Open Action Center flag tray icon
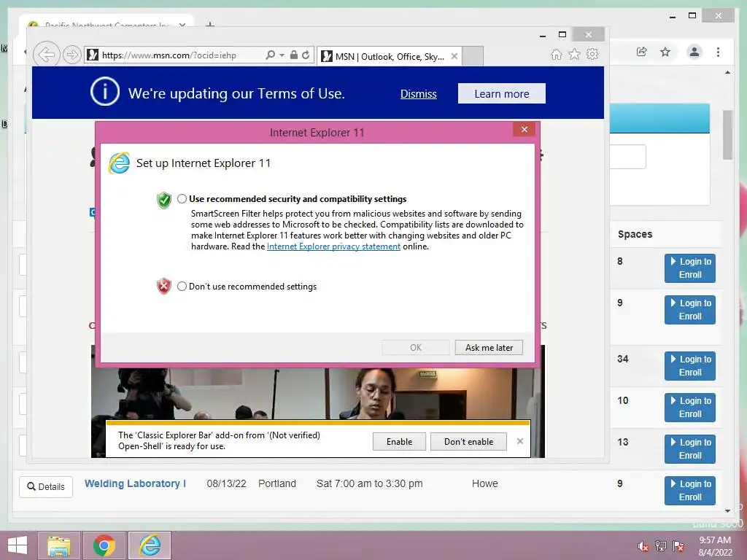Screen dimensions: 747x560 tap(678, 546)
